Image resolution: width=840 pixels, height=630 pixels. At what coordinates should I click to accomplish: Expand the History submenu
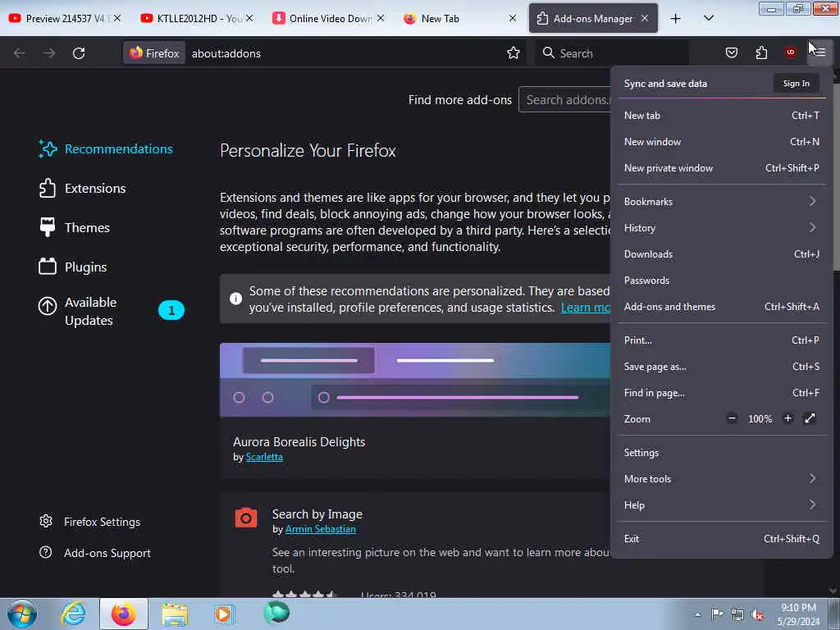(721, 228)
